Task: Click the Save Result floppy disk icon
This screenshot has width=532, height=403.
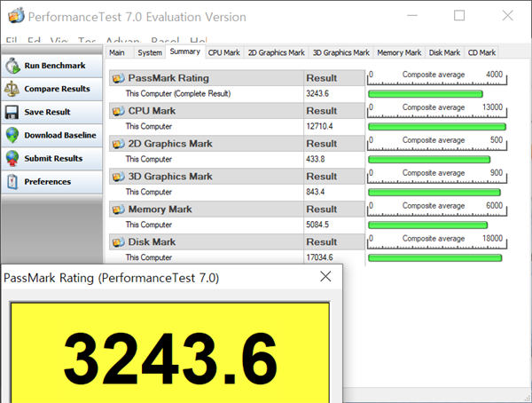Action: click(x=12, y=112)
